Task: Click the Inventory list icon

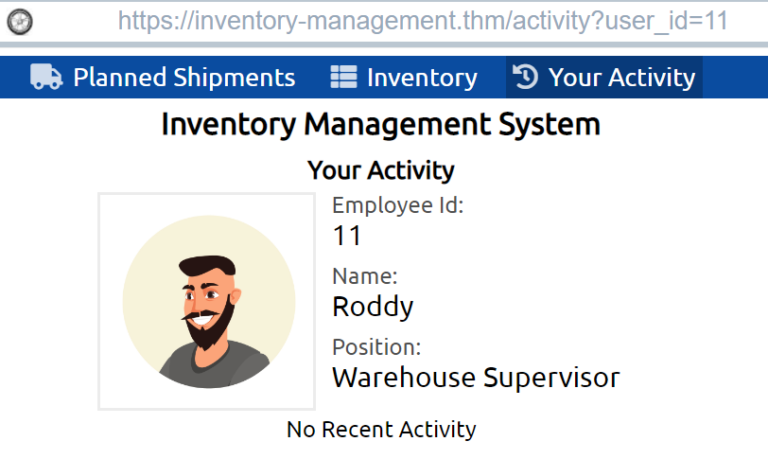Action: point(344,77)
